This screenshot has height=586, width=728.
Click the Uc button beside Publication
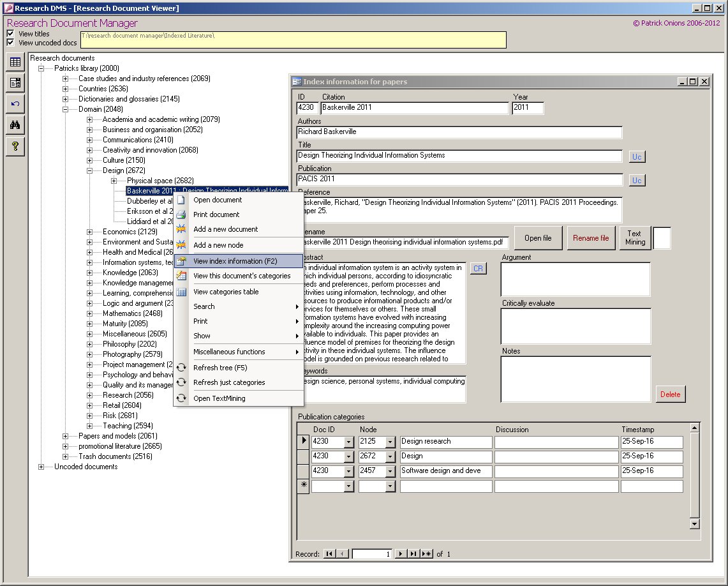(637, 181)
